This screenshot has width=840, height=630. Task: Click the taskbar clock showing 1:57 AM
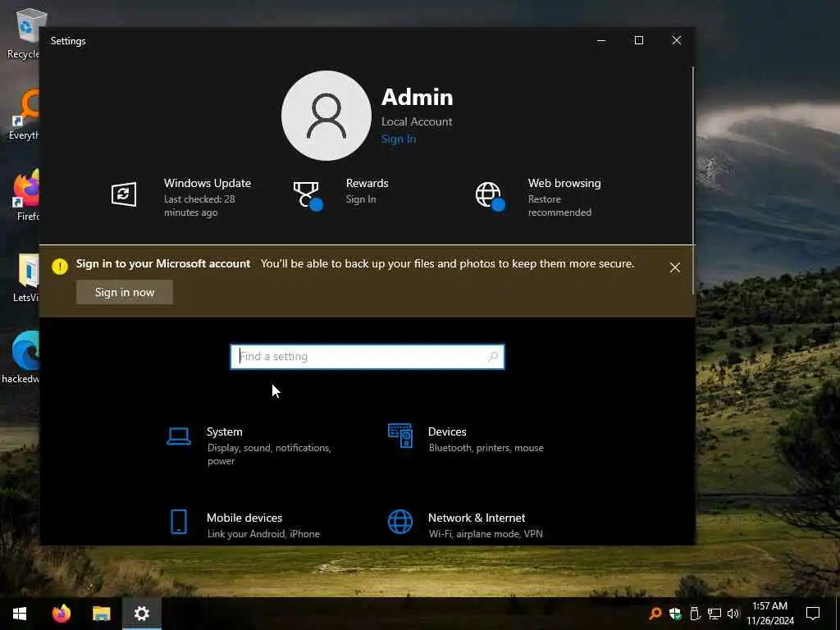tap(770, 614)
